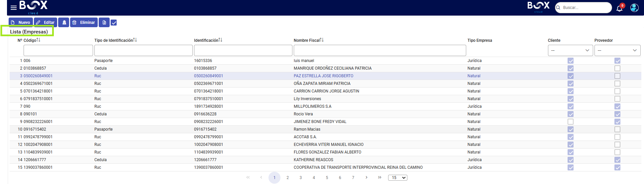Select row FLORES GONZALEZ FABIAN ALBERTO

coord(325,152)
